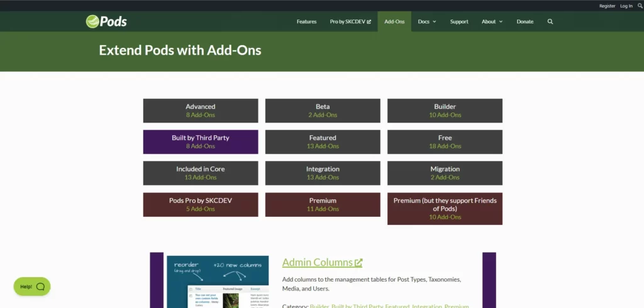The width and height of the screenshot is (644, 308).
Task: Open the Integration add-ons category
Action: pos(323,173)
